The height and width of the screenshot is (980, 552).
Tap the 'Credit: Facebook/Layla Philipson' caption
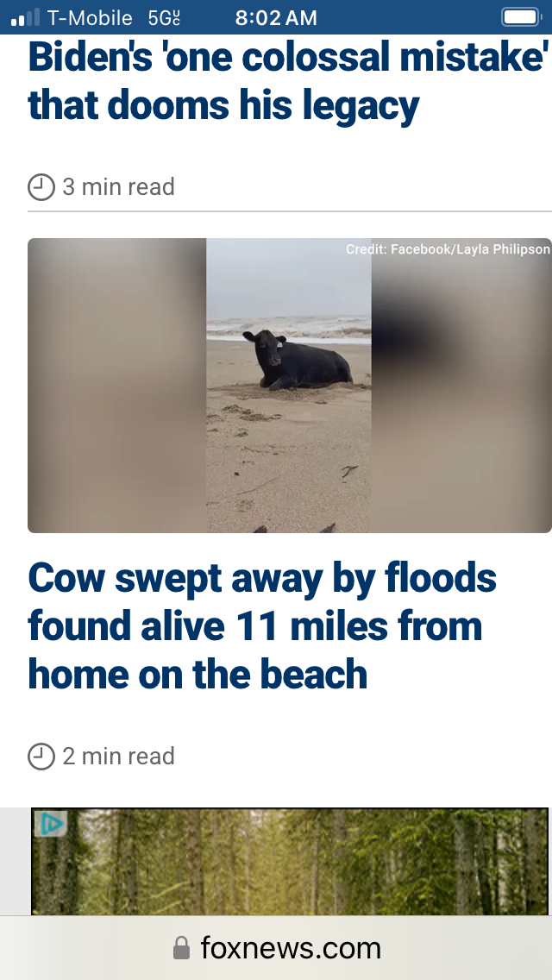(x=448, y=249)
